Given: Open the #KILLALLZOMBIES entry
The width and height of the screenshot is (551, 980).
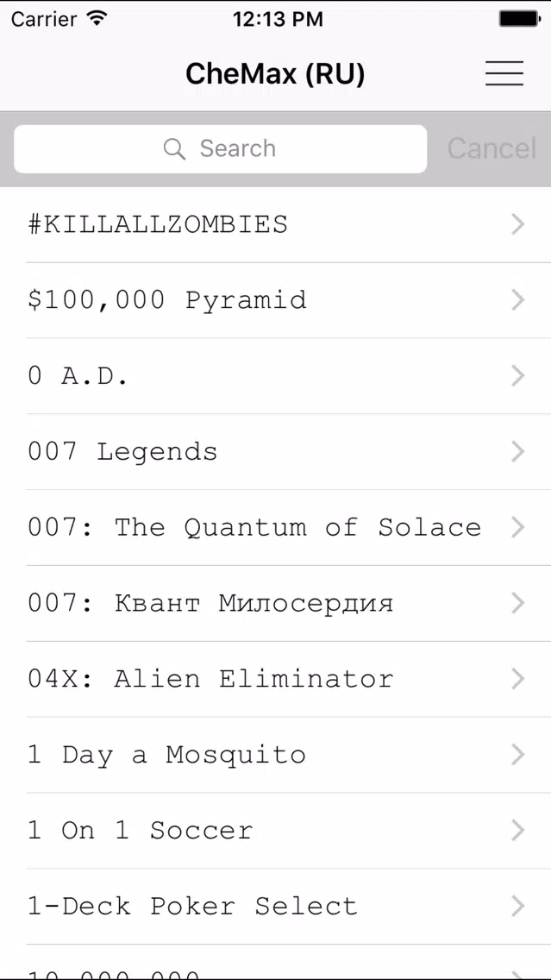Looking at the screenshot, I should 276,224.
